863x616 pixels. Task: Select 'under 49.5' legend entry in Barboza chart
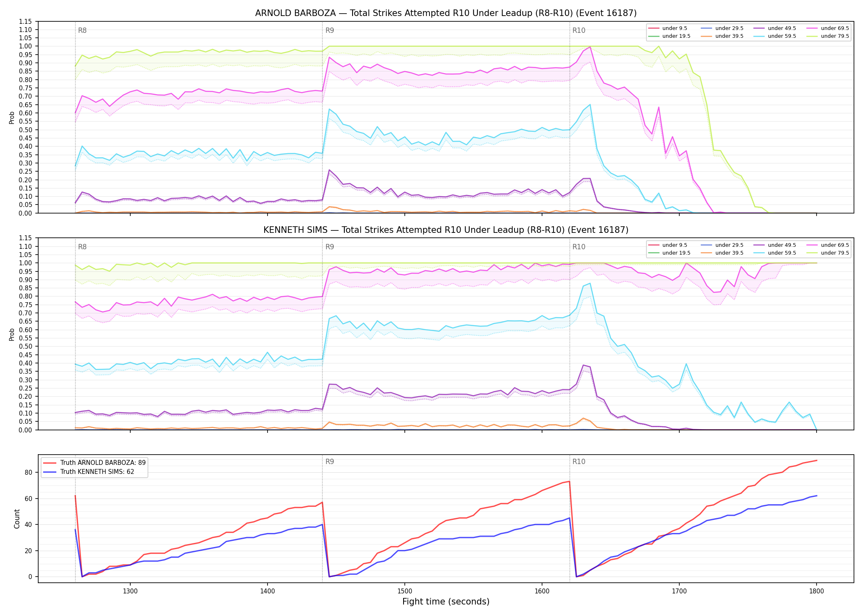[x=775, y=28]
